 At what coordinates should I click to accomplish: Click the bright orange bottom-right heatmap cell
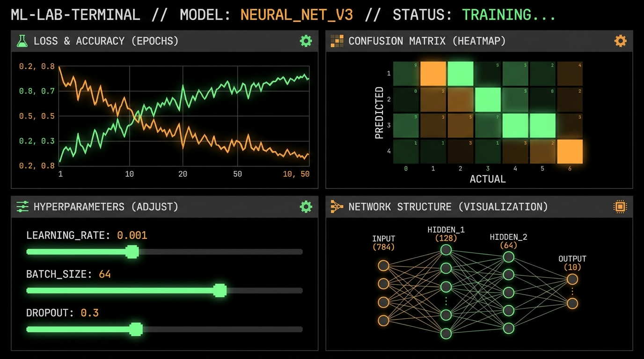(x=570, y=151)
